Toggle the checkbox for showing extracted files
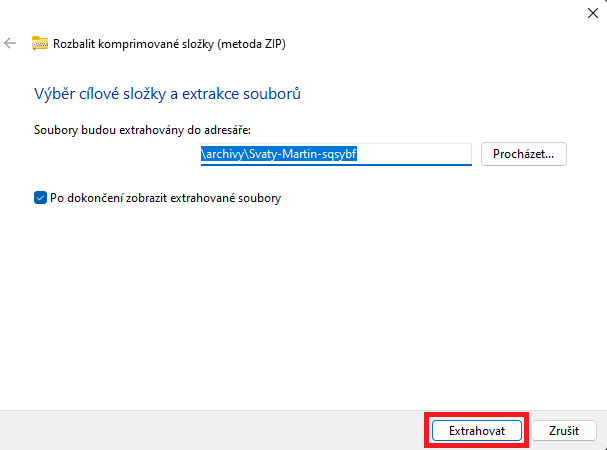Image resolution: width=607 pixels, height=450 pixels. coord(40,198)
